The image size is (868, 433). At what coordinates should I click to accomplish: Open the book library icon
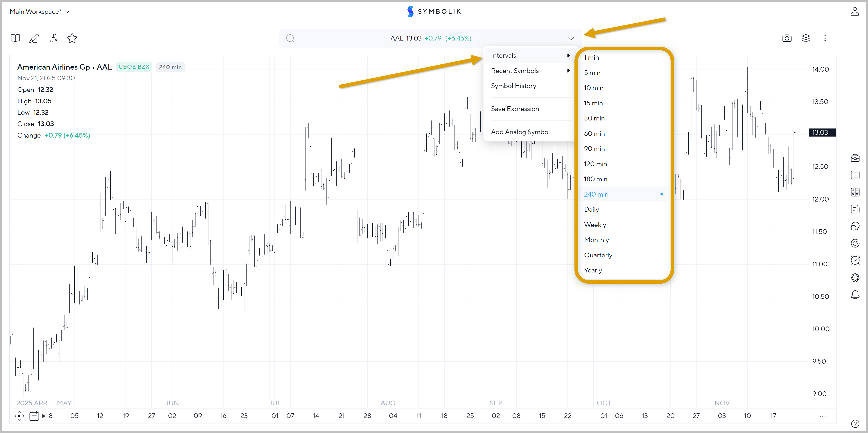click(16, 39)
